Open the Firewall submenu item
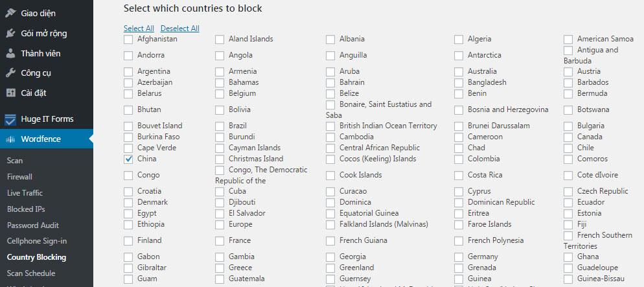 (x=19, y=176)
